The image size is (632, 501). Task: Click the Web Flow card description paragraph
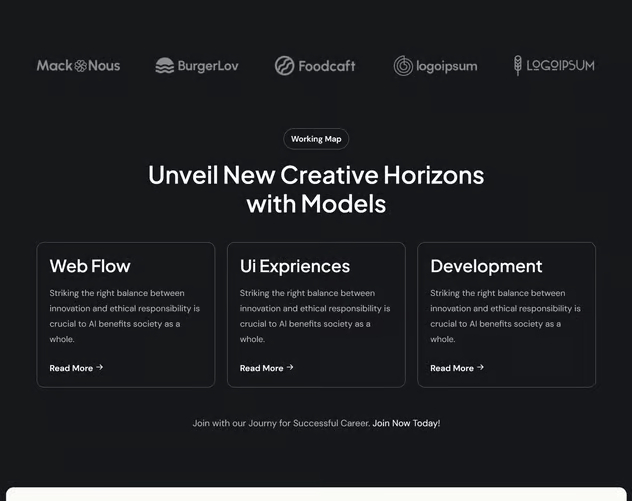125,316
